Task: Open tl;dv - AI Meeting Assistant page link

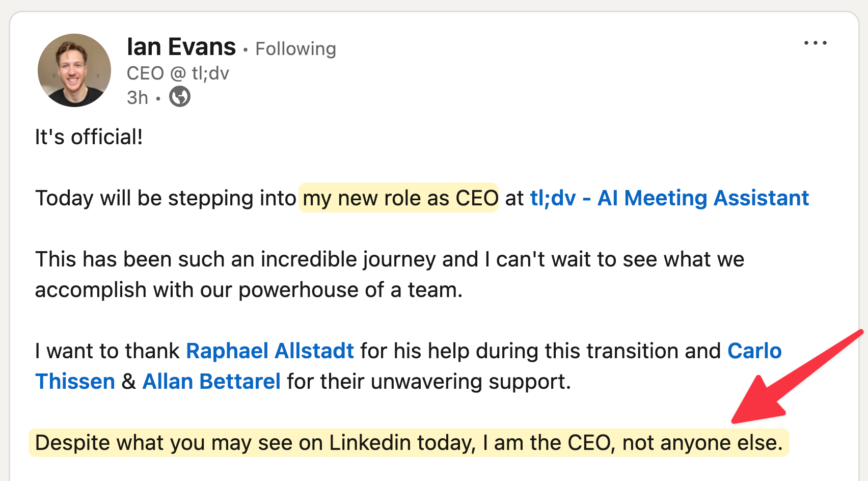Action: [x=669, y=198]
